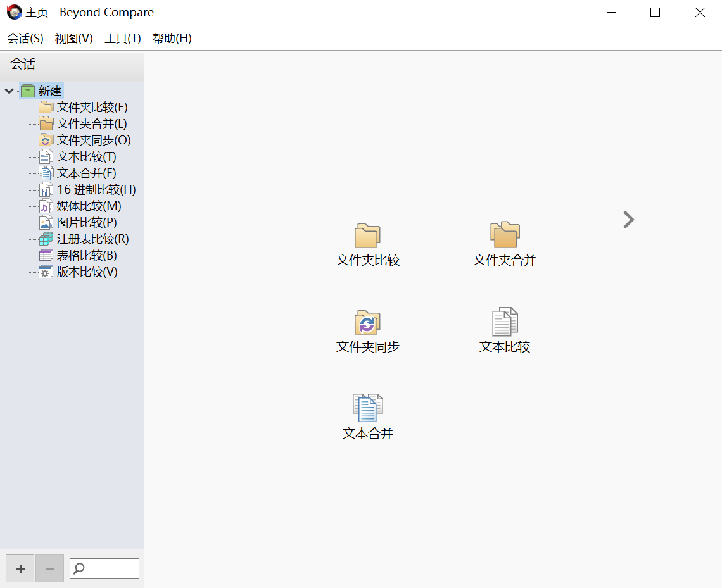Click the 文本比较 label in main pane
The image size is (722, 588).
505,346
